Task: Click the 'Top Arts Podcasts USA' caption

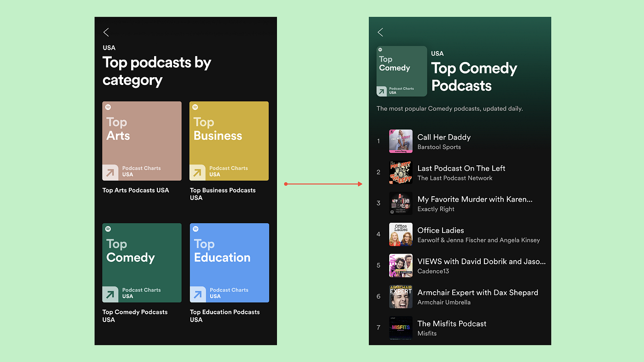Action: [x=136, y=190]
